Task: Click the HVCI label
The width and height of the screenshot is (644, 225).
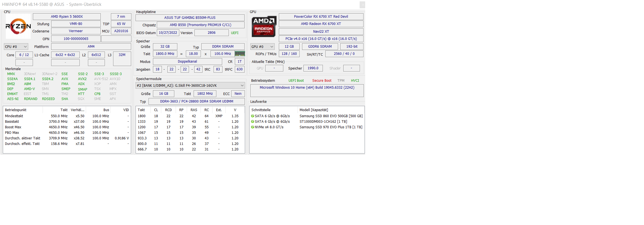Action: click(355, 81)
